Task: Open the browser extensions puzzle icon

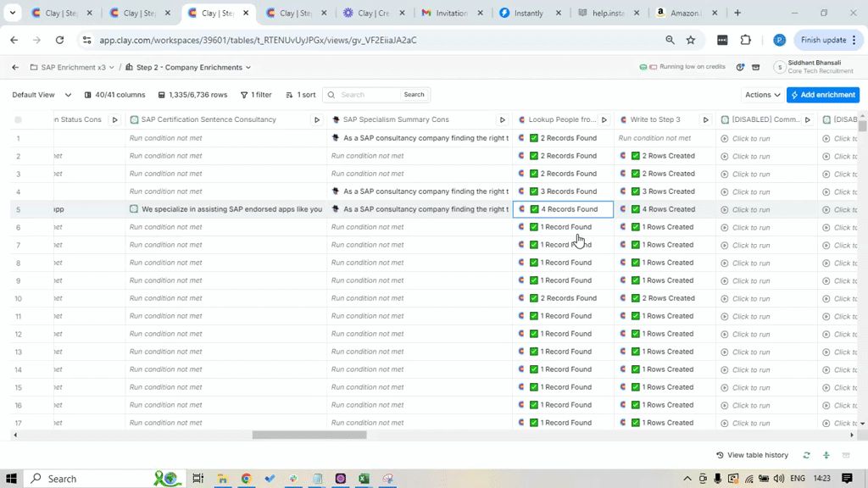Action: pos(746,40)
